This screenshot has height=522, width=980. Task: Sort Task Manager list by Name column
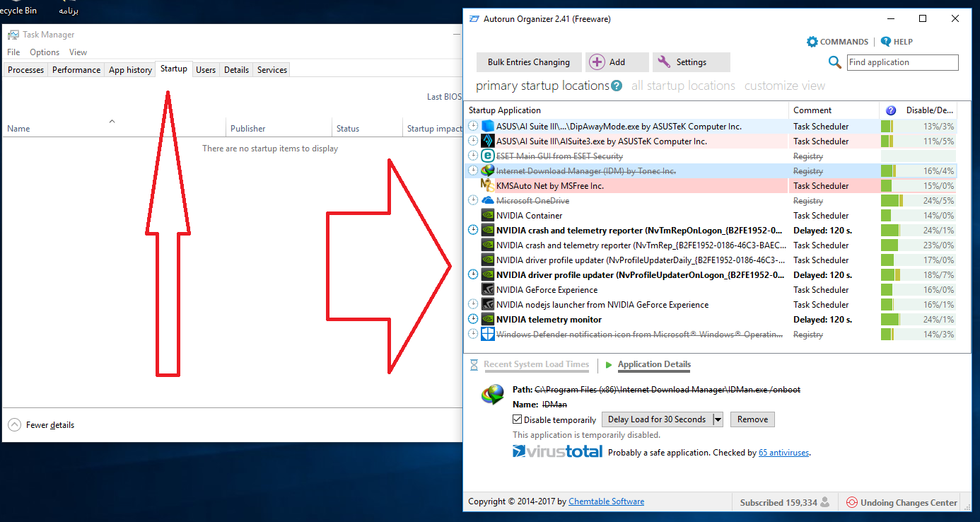click(x=115, y=129)
